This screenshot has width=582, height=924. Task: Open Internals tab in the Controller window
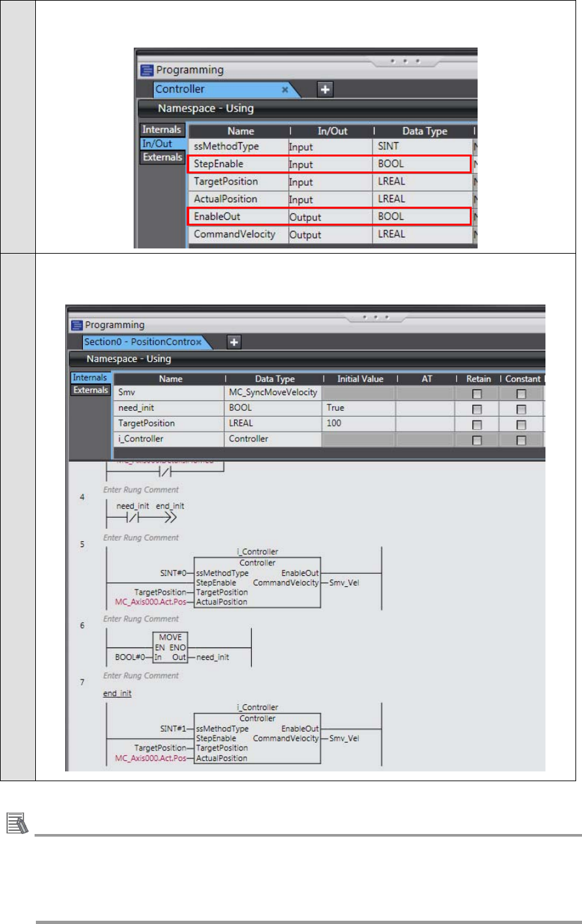(x=162, y=130)
